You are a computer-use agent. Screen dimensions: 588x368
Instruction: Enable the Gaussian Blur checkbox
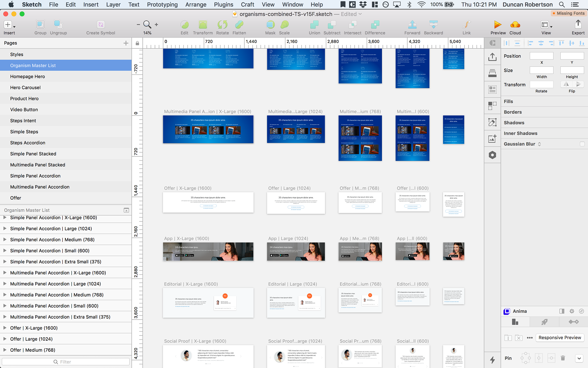point(582,144)
